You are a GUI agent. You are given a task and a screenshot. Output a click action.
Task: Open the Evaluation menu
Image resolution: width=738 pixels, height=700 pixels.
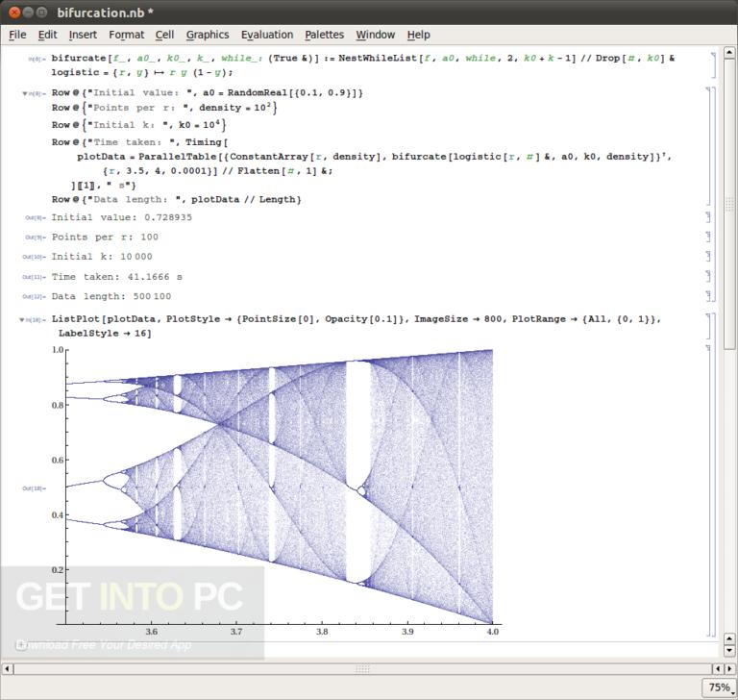coord(267,35)
